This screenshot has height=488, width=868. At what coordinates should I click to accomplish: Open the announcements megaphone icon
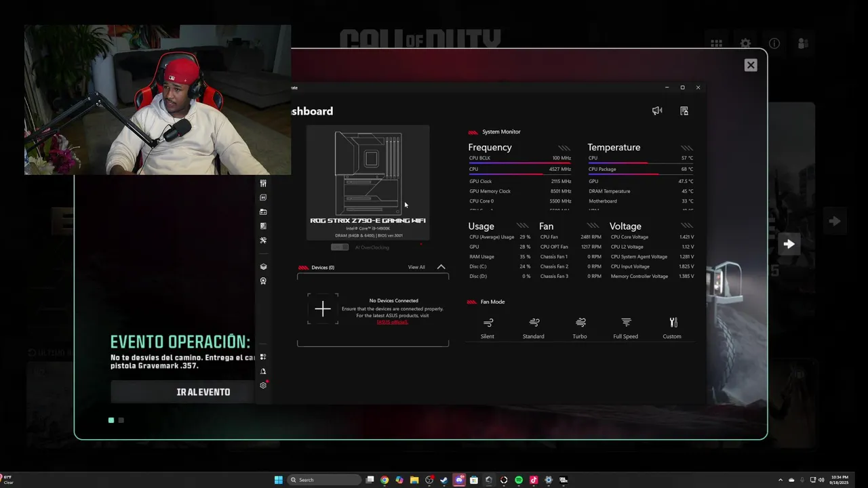(x=657, y=110)
